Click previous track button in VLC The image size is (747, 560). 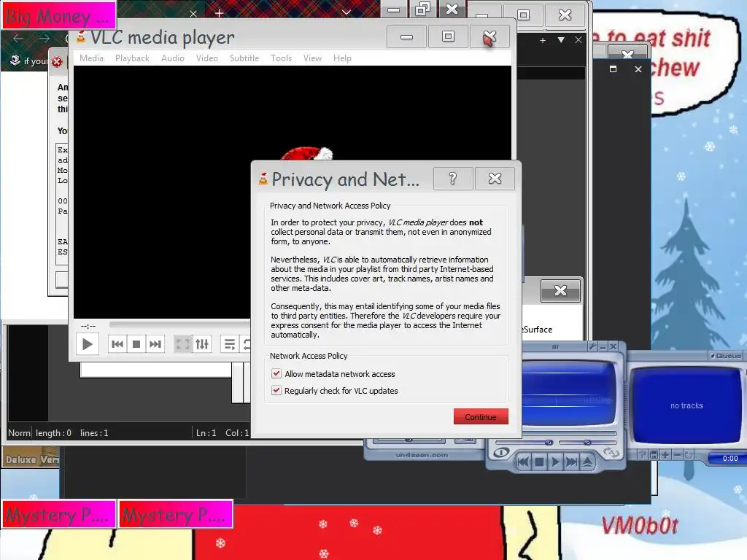117,344
